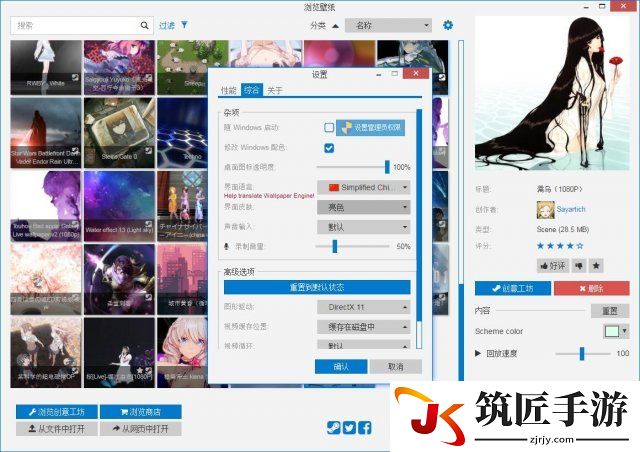
Task: Select the RWBY White wallpaper thumbnail
Action: 46,67
